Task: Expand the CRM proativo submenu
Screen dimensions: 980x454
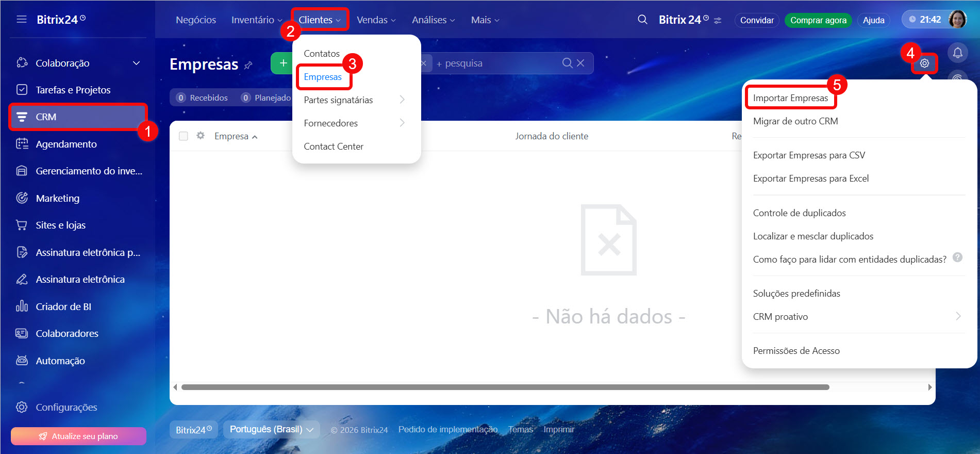Action: click(x=958, y=316)
